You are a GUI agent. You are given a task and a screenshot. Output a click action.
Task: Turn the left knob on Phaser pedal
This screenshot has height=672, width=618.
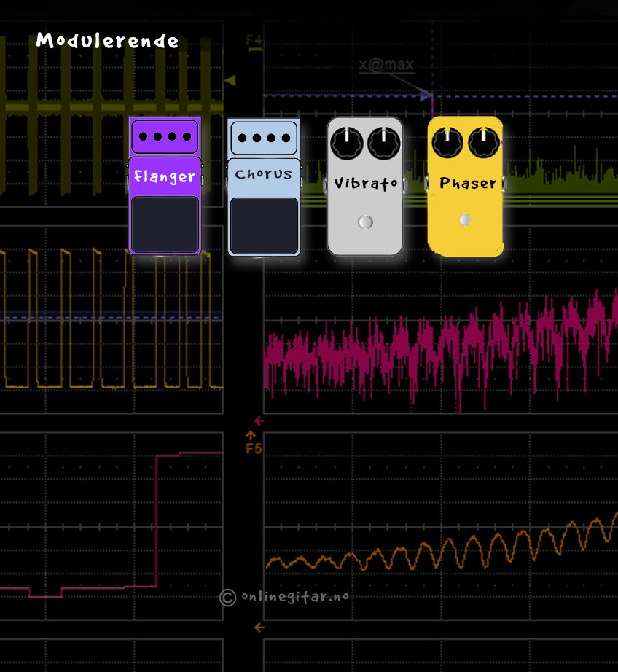(447, 142)
